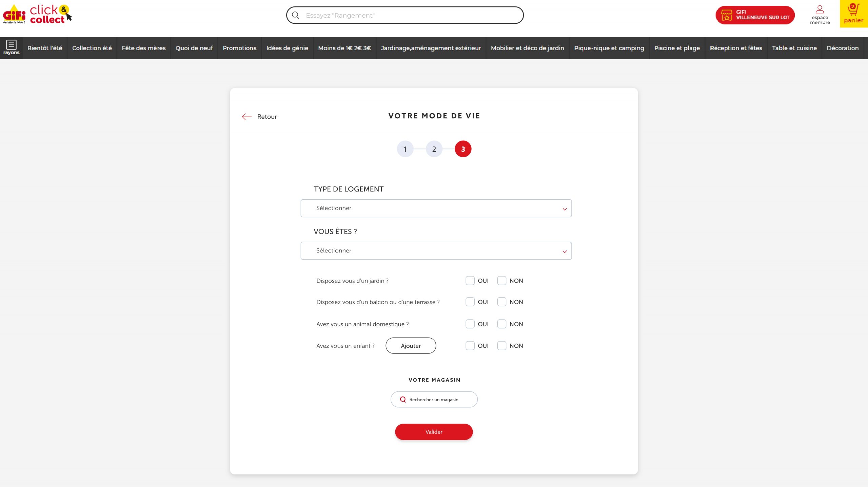
Task: Check OUI for animal domestique
Action: click(470, 324)
